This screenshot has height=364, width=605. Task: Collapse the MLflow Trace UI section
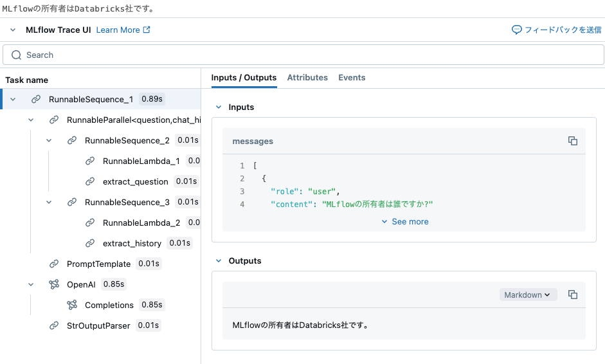pyautogui.click(x=13, y=30)
